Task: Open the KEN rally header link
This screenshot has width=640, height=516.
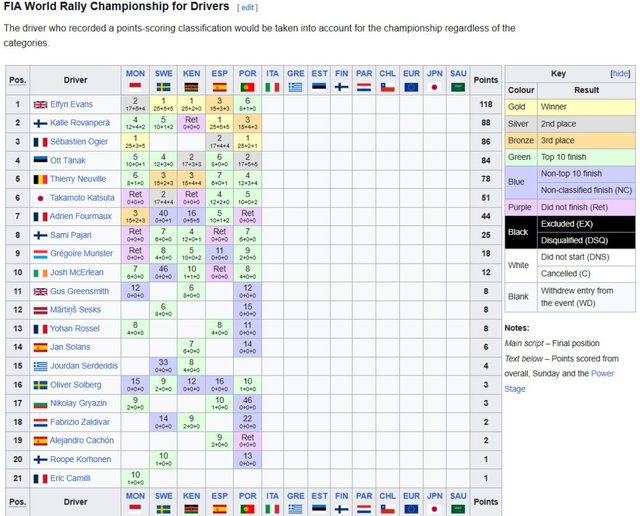Action: 191,73
